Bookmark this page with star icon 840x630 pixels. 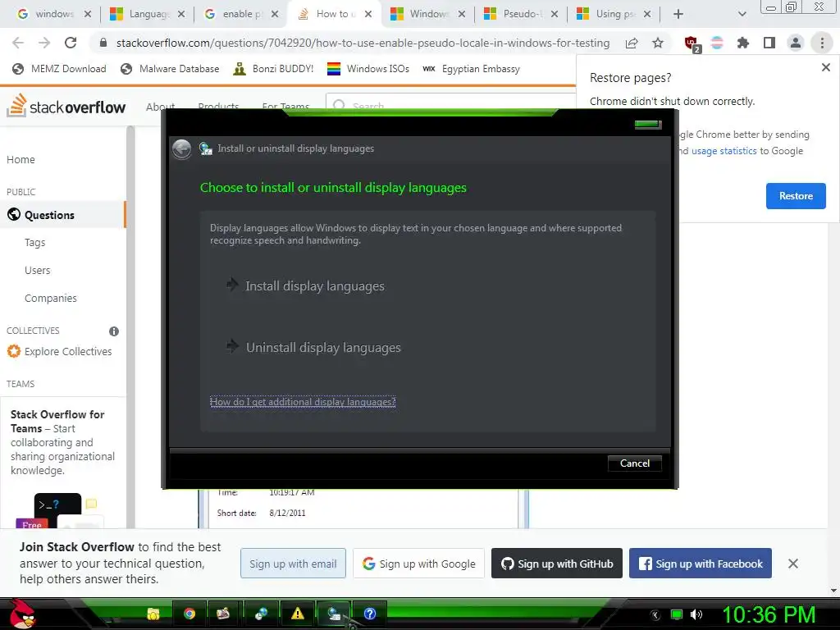point(658,43)
